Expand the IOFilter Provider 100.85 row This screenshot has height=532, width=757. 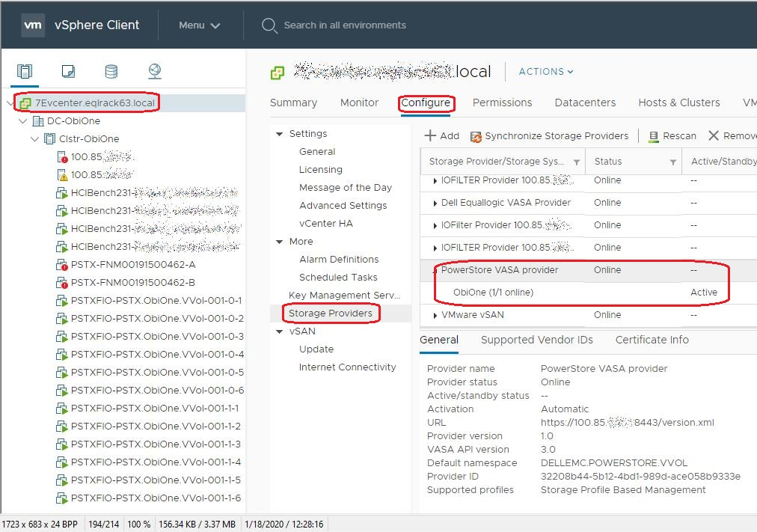[x=435, y=225]
